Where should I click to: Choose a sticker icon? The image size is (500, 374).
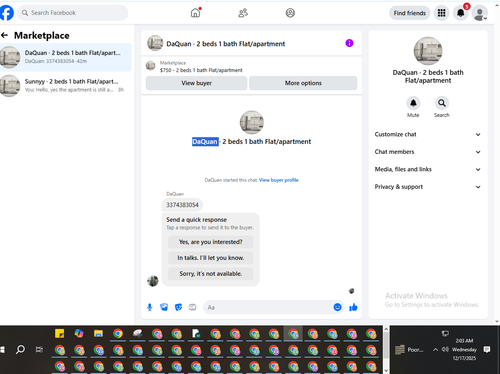pyautogui.click(x=178, y=307)
